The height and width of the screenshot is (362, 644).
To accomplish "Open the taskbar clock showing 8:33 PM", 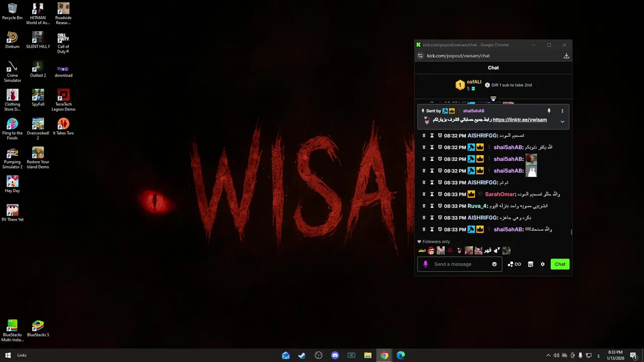I will 615,355.
